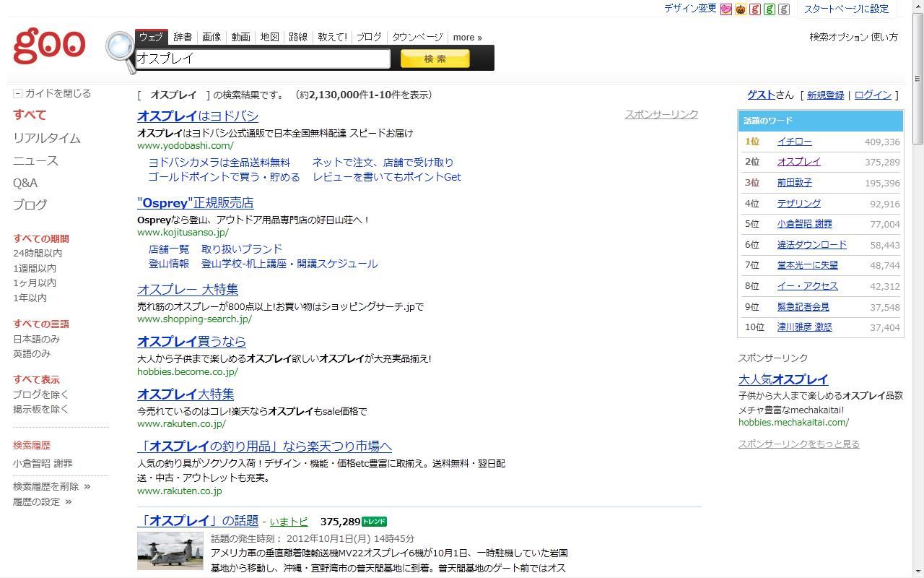Switch to the 地図 tab
Screen dimensions: 924x578
pos(269,37)
